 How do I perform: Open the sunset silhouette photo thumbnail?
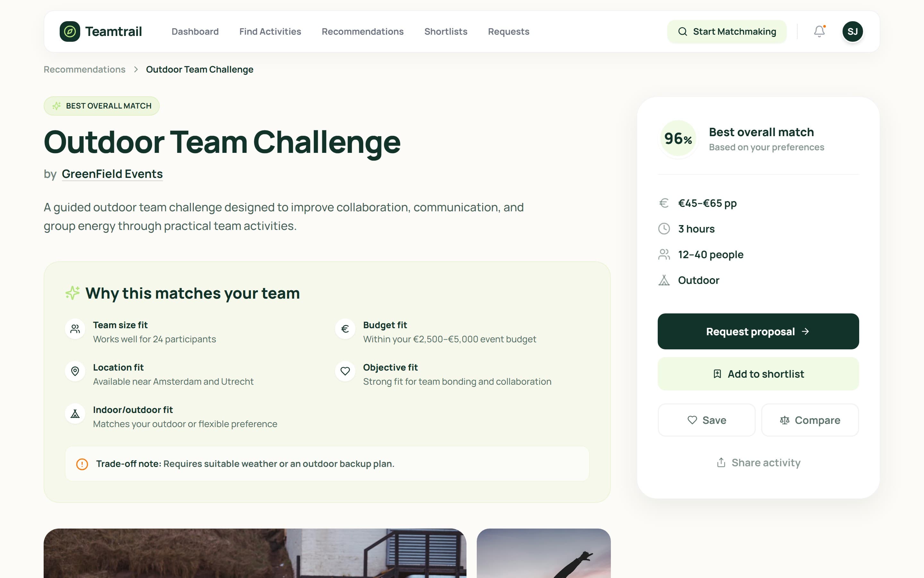[x=543, y=553]
